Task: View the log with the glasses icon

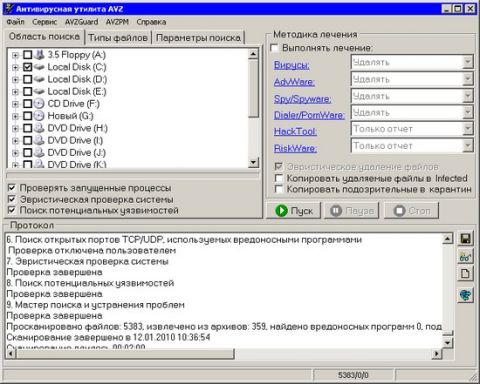Action: click(465, 257)
